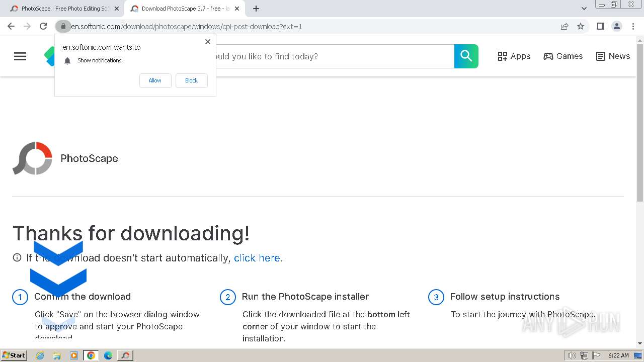Reload the current page
644x362 pixels.
coord(43,26)
